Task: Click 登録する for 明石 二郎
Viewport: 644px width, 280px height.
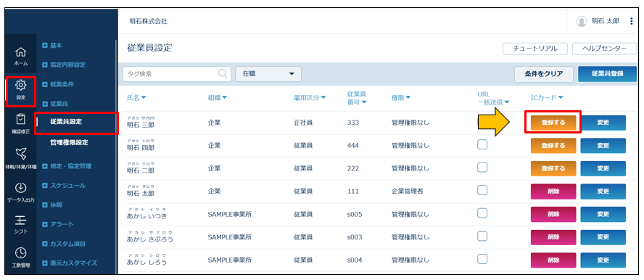Action: click(x=553, y=168)
